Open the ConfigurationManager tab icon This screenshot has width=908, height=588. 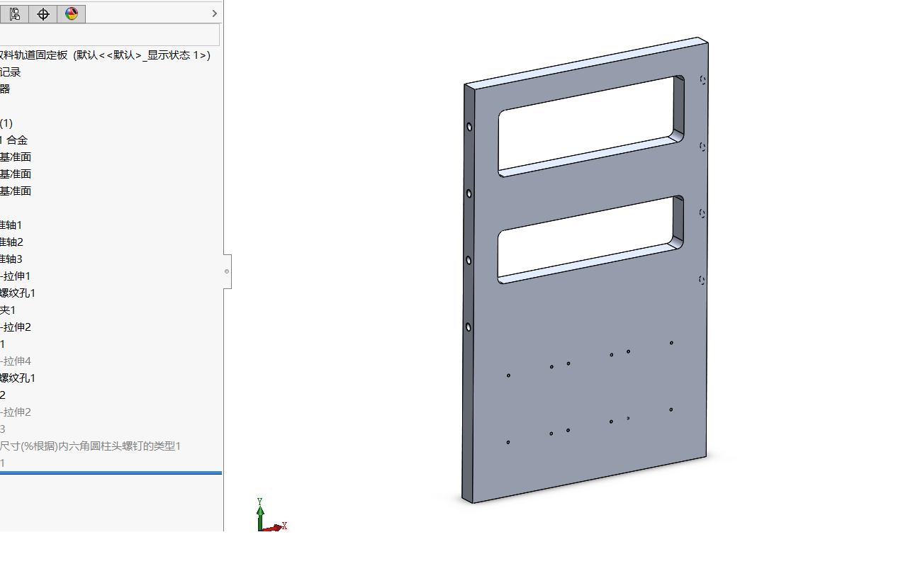[x=14, y=13]
